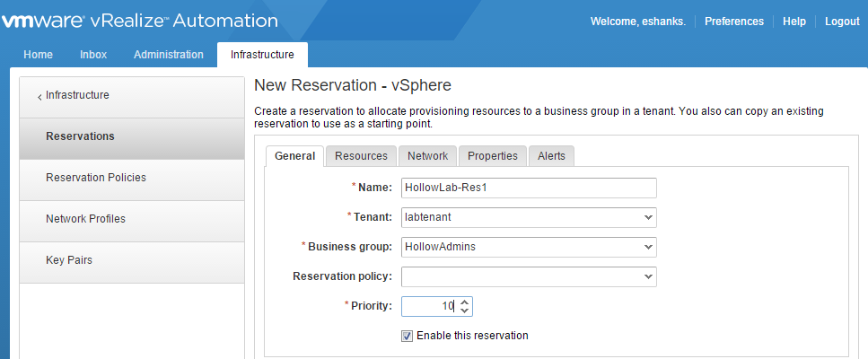Open the Inbox tab
Image resolution: width=868 pixels, height=359 pixels.
(93, 54)
